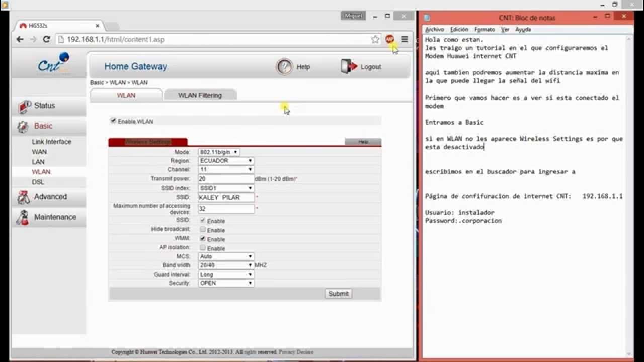The width and height of the screenshot is (644, 362).
Task: Click Help button in Wireless Settings header
Action: (363, 142)
